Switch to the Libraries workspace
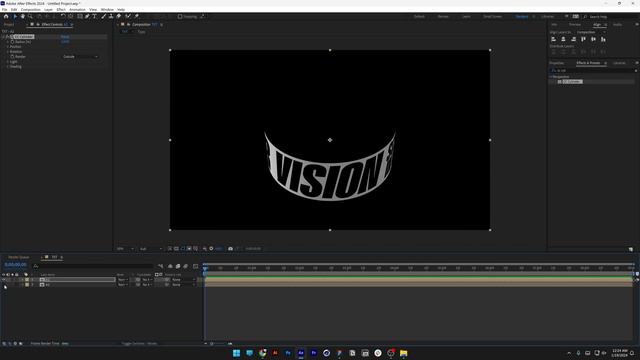Screen dimensions: 640x360 (x=547, y=16)
